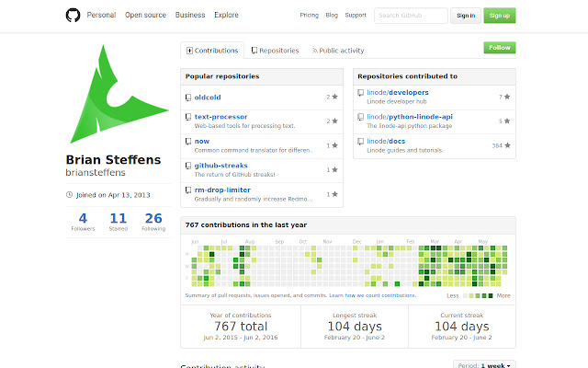Click the star icon for github-streaks
This screenshot has width=588, height=368.
tap(334, 169)
